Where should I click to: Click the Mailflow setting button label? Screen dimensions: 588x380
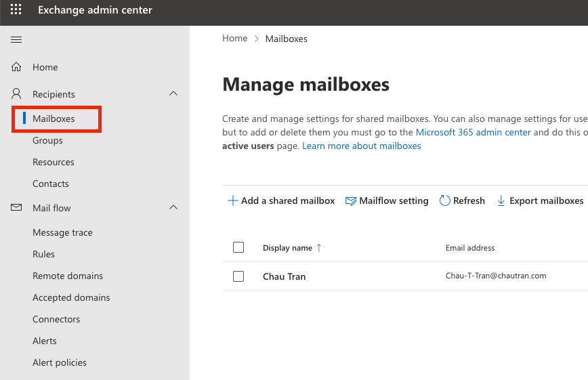pos(394,200)
